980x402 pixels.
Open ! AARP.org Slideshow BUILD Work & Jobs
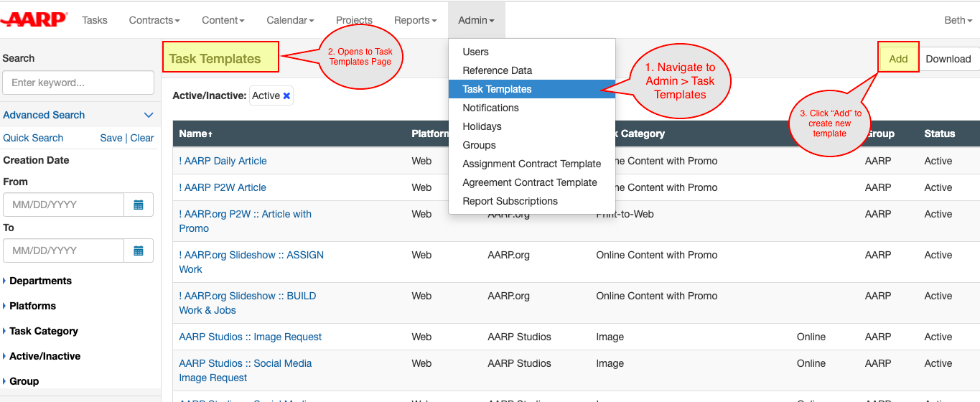(x=248, y=303)
